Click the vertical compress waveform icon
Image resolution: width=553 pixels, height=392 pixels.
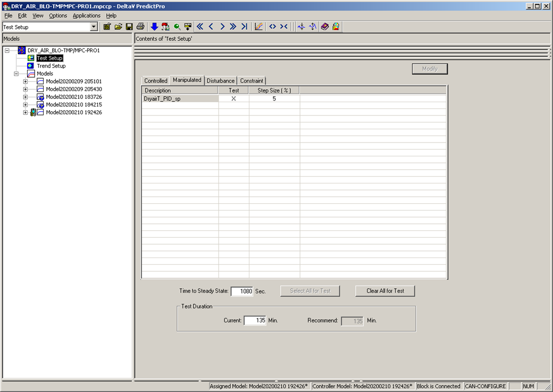(x=301, y=27)
